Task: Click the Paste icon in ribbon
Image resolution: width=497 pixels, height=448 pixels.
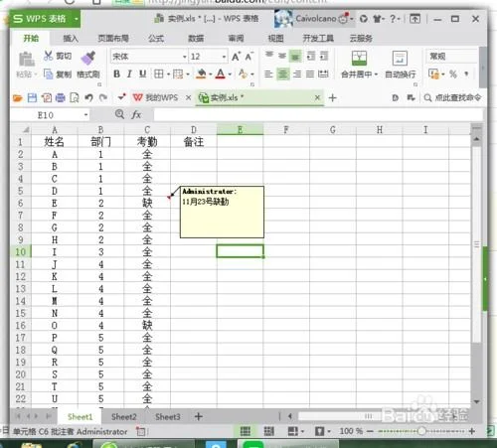Action: pyautogui.click(x=26, y=59)
